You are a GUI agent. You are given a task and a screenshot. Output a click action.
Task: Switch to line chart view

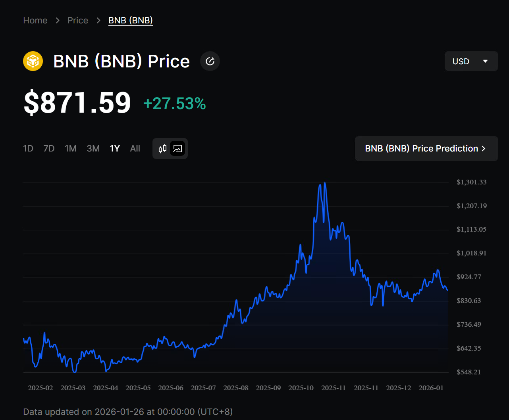click(177, 149)
